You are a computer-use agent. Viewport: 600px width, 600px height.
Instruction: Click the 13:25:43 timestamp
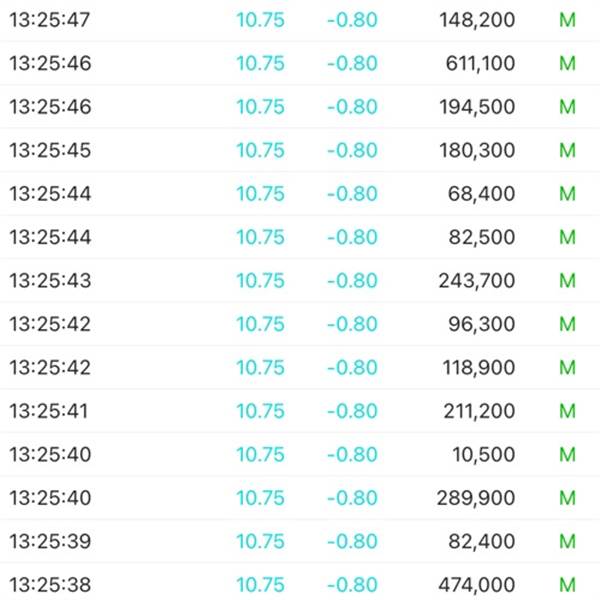(50, 281)
